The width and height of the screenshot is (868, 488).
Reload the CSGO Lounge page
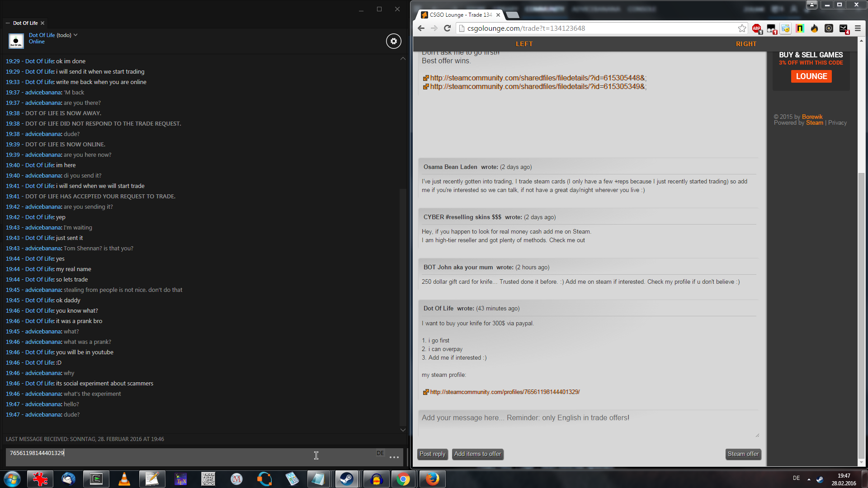pyautogui.click(x=447, y=28)
